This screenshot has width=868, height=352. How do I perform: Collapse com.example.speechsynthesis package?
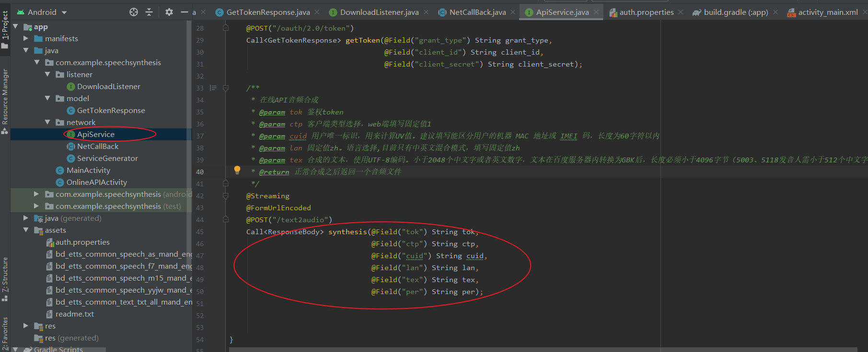point(37,62)
